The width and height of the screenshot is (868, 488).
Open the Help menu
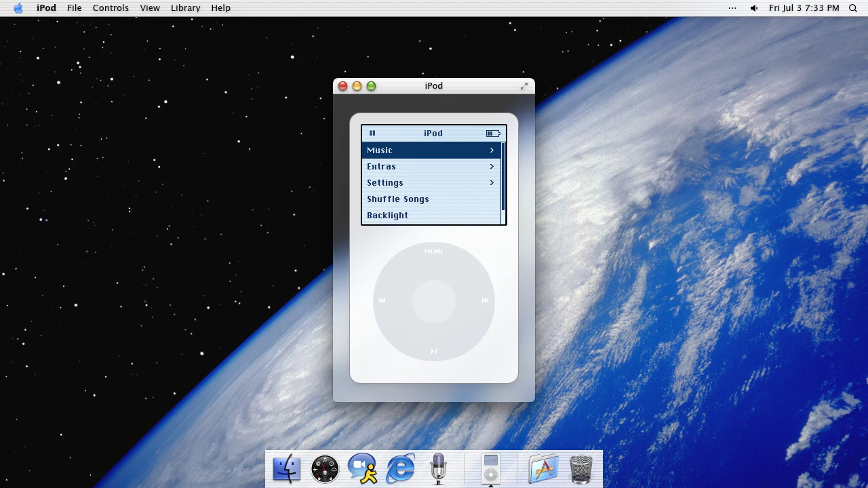pos(221,8)
